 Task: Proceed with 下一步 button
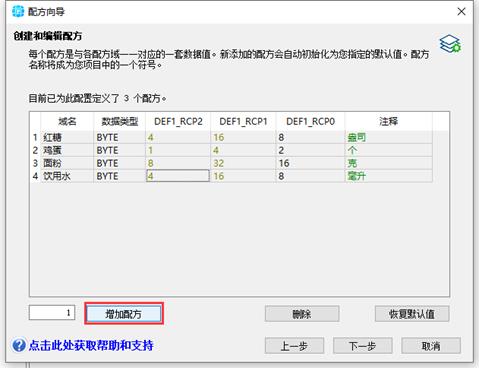pos(363,346)
